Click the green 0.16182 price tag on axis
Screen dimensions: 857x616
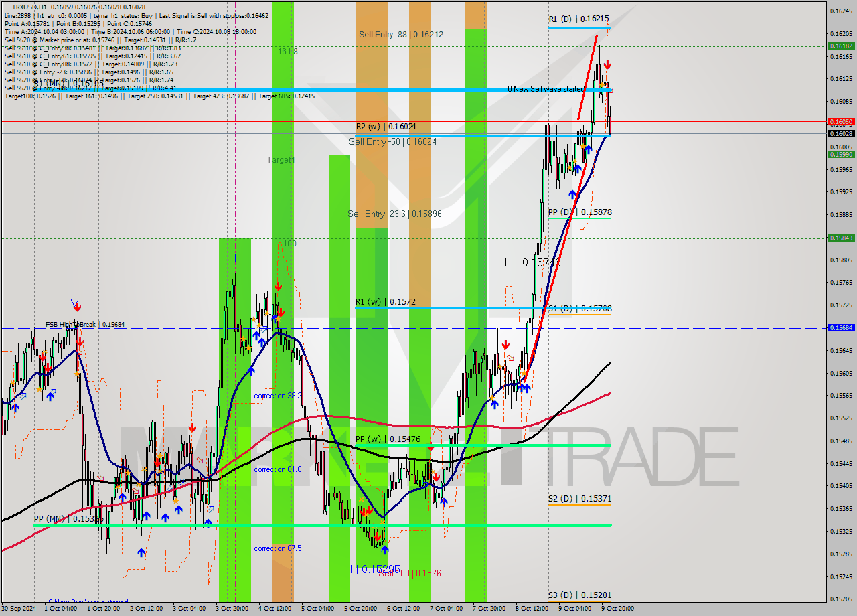(840, 46)
